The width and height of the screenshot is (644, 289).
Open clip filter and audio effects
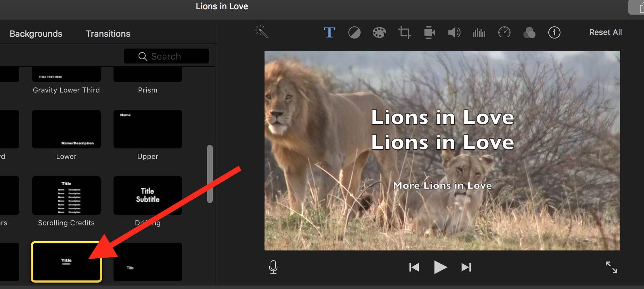point(529,33)
